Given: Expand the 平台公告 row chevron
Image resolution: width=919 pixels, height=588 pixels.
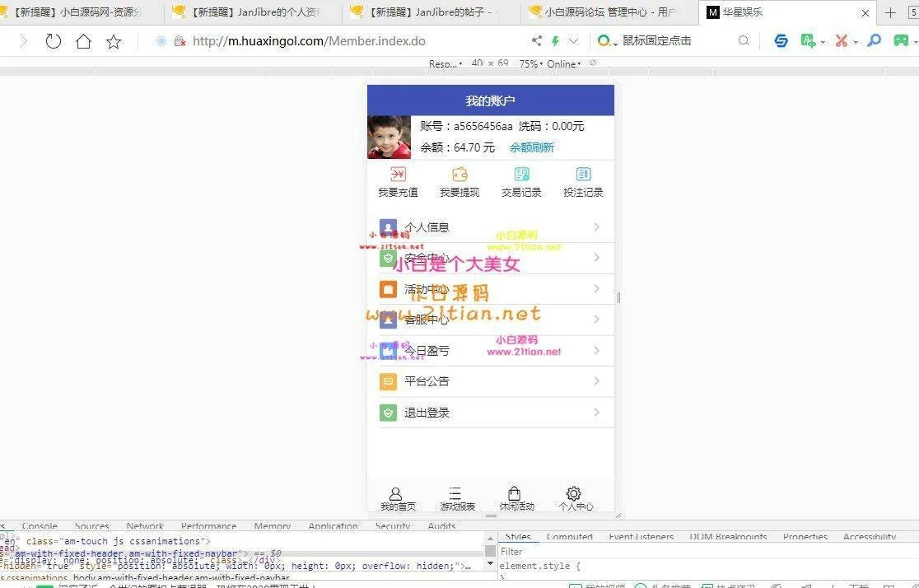Looking at the screenshot, I should click(596, 381).
